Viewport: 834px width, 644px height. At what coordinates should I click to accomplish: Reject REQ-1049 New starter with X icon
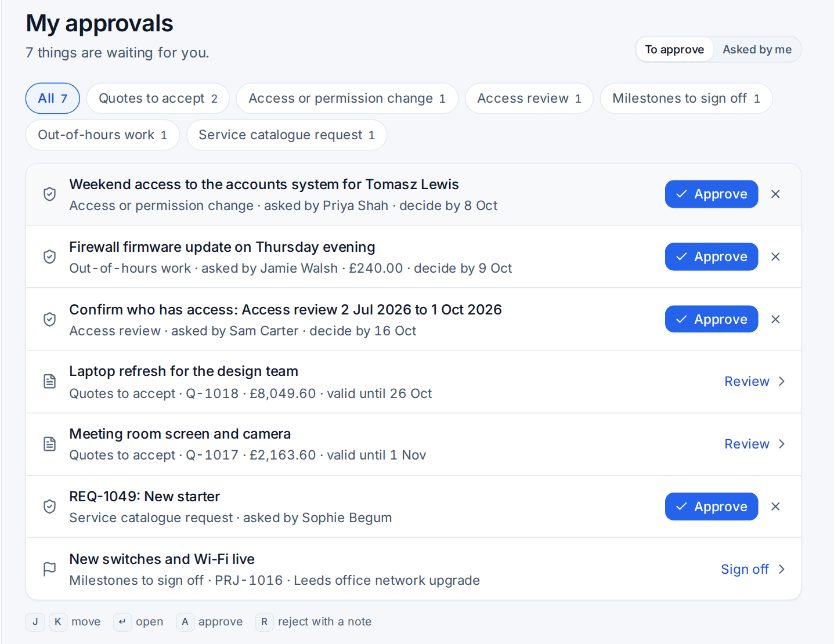pos(775,506)
